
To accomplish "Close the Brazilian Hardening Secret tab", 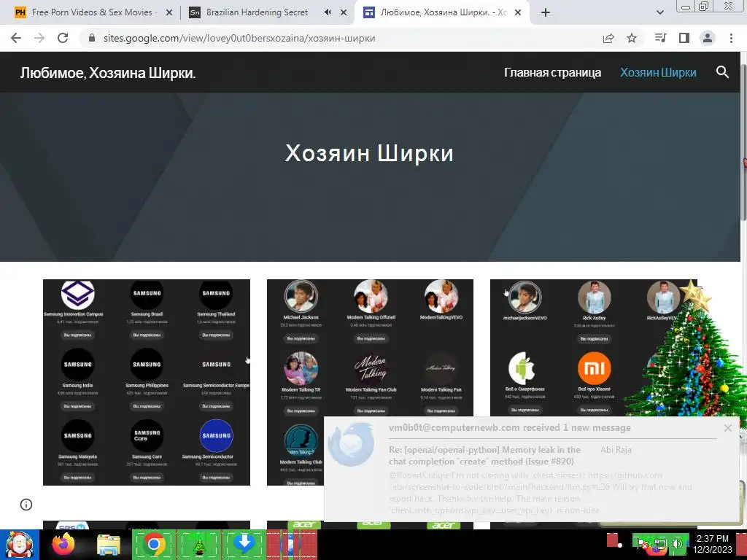I will coord(344,13).
